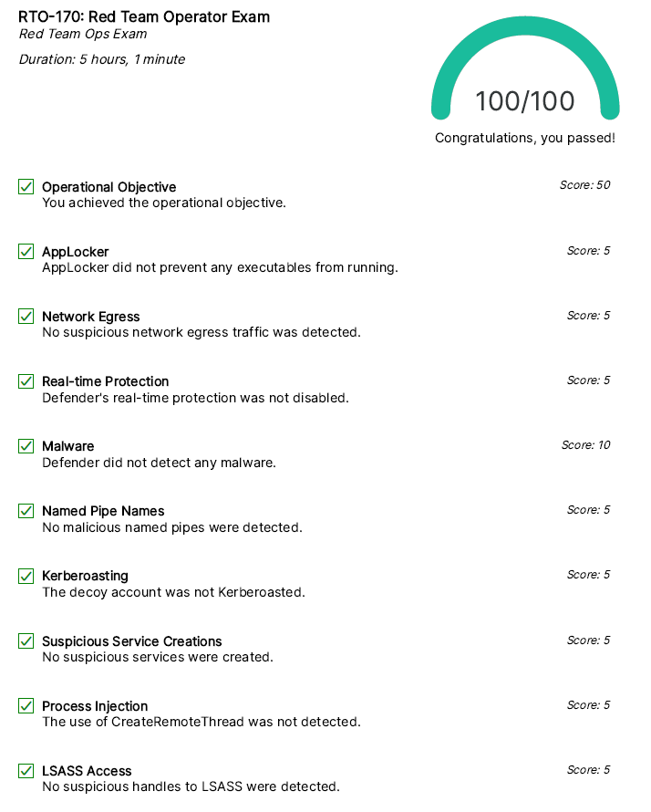Toggle the Malware checkbox

(x=26, y=446)
